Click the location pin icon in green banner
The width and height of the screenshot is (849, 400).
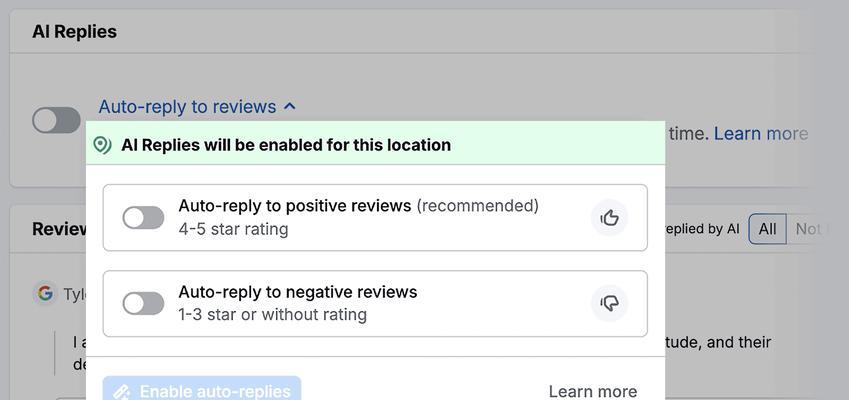(102, 145)
